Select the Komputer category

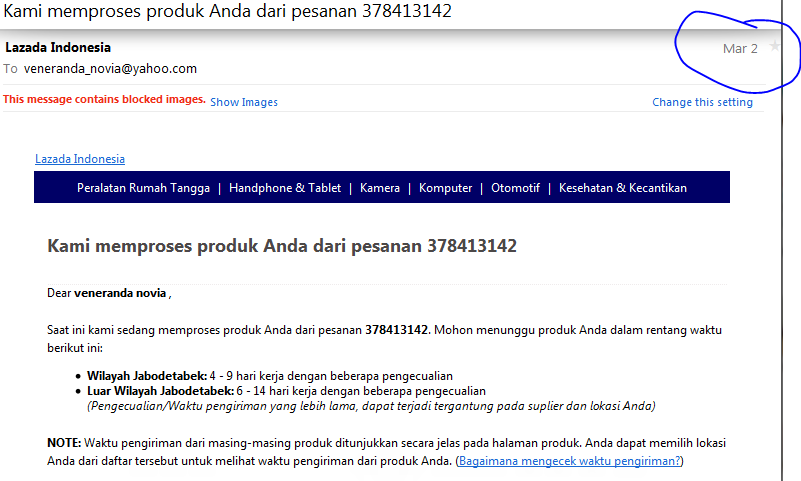tap(445, 188)
